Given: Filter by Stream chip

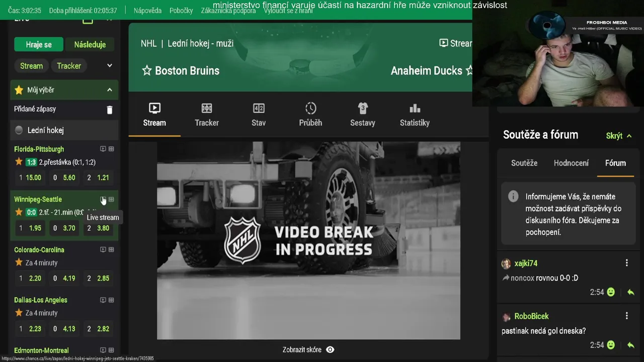Looking at the screenshot, I should click(x=31, y=66).
